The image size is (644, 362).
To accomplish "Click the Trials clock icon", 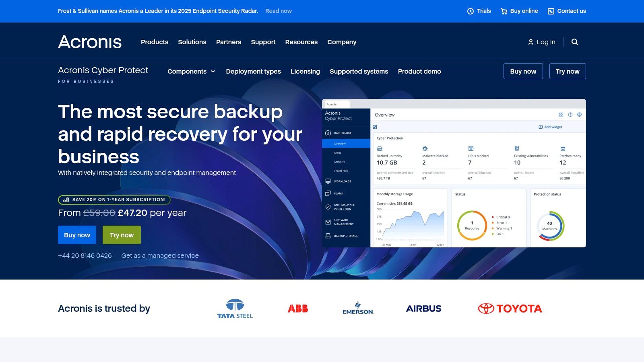I will pyautogui.click(x=471, y=11).
